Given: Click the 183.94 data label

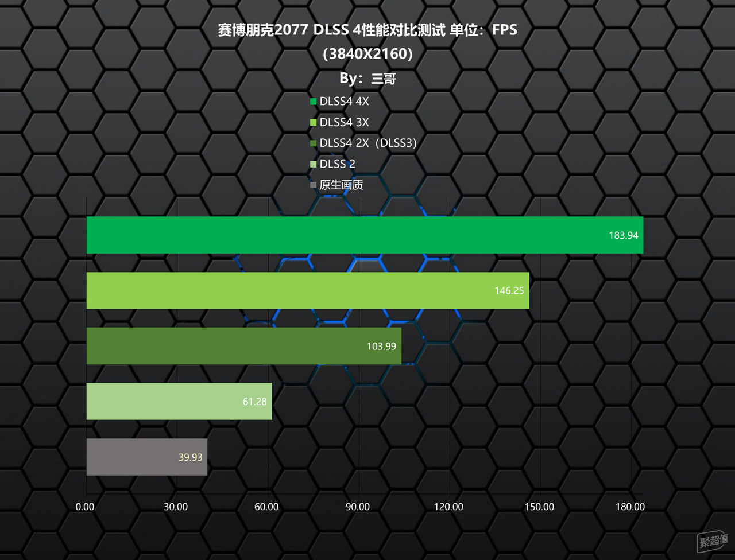Looking at the screenshot, I should click(624, 235).
